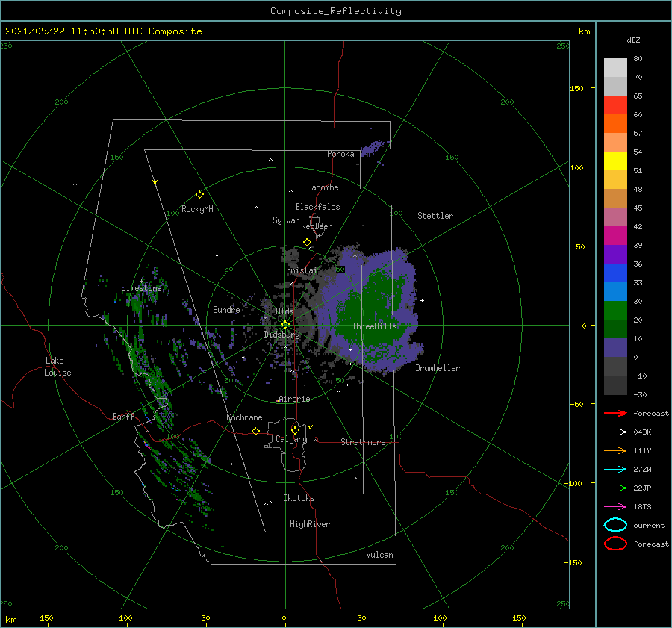Click the Drumheller label

point(438,368)
